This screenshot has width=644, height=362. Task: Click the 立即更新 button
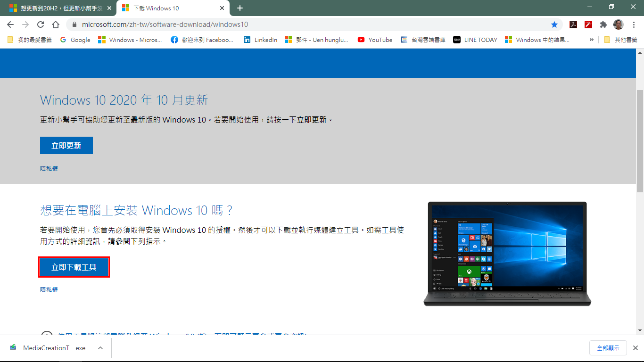point(66,146)
